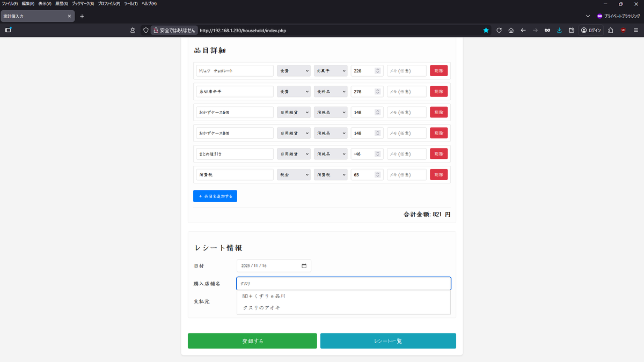The width and height of the screenshot is (644, 362).
Task: Open the ブックマーク(B) menu
Action: (x=83, y=4)
